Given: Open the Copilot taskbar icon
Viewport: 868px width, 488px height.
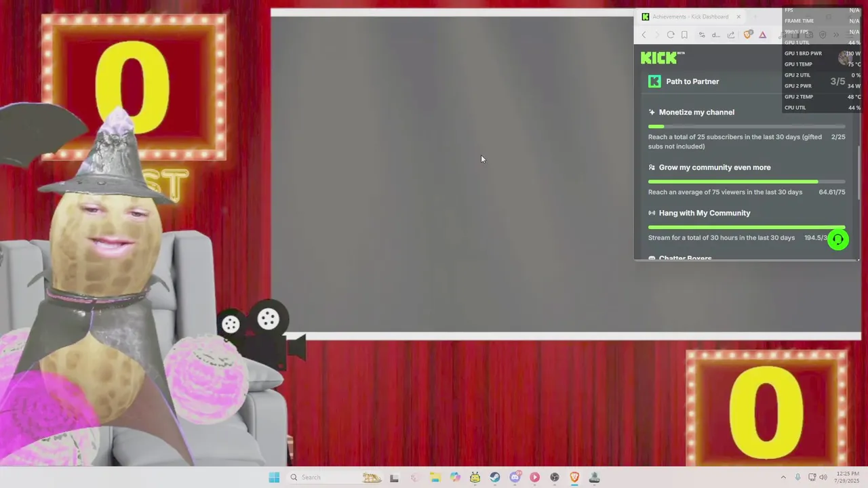Looking at the screenshot, I should [455, 477].
